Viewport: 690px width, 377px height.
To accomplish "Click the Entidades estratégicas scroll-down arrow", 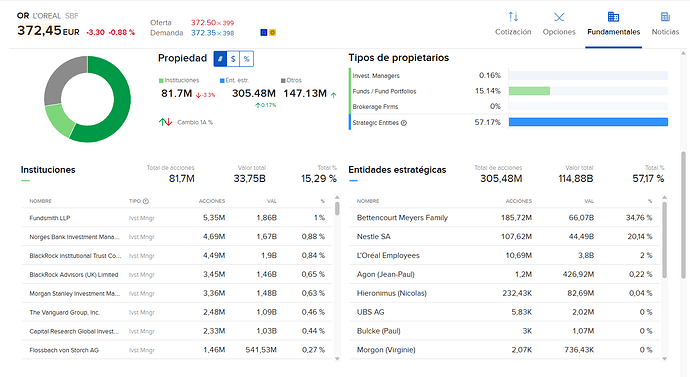I will point(664,359).
